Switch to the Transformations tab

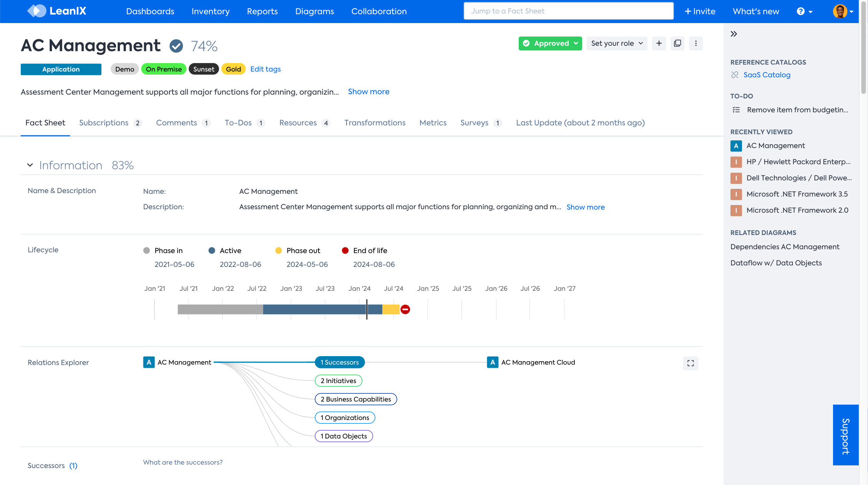(x=375, y=123)
